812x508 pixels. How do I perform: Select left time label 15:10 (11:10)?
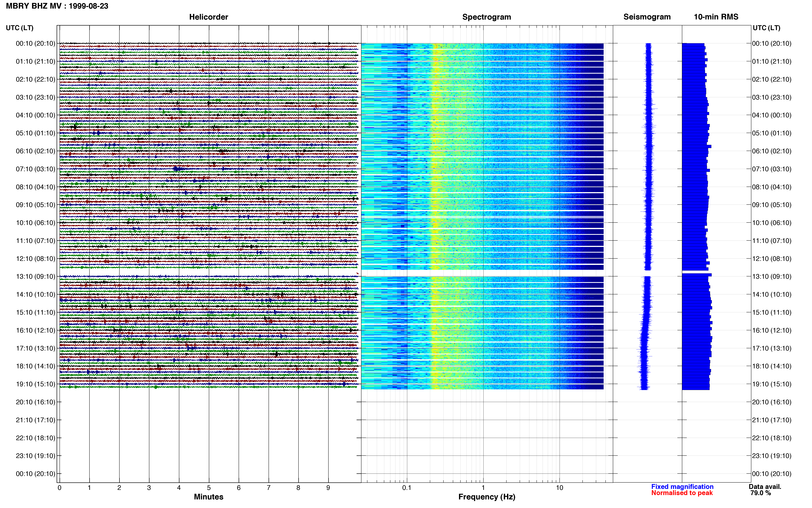pos(36,313)
